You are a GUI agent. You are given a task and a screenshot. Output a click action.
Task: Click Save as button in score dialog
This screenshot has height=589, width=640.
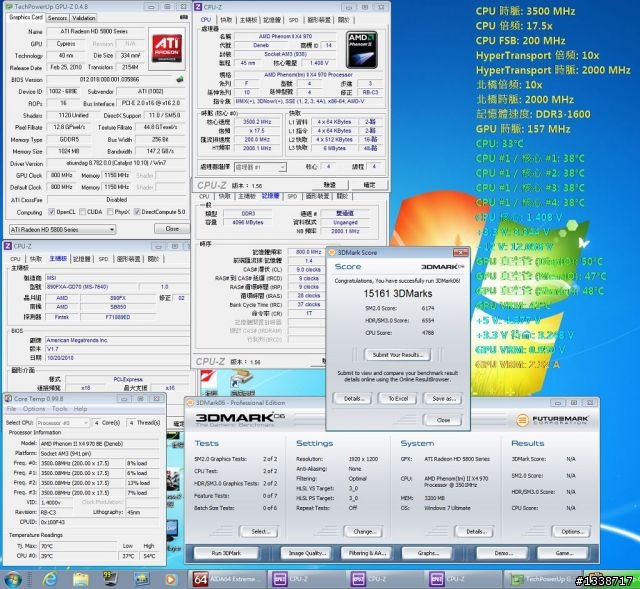[x=444, y=398]
